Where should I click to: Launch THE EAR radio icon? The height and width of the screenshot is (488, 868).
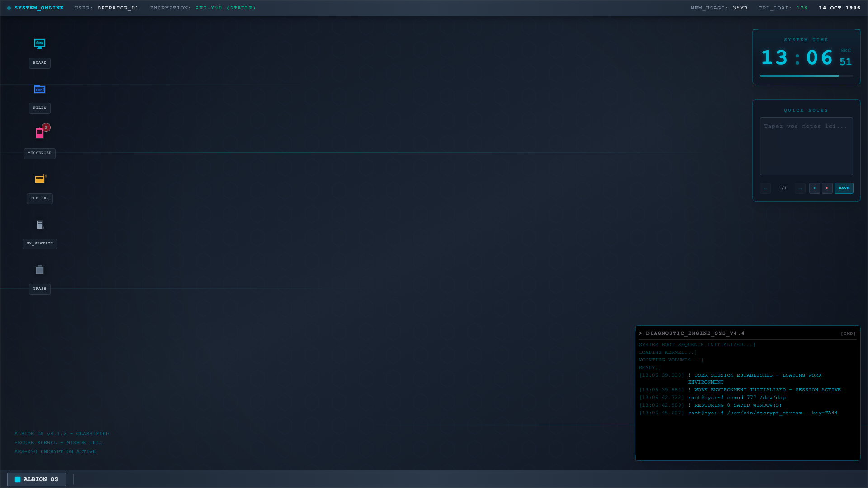point(40,179)
